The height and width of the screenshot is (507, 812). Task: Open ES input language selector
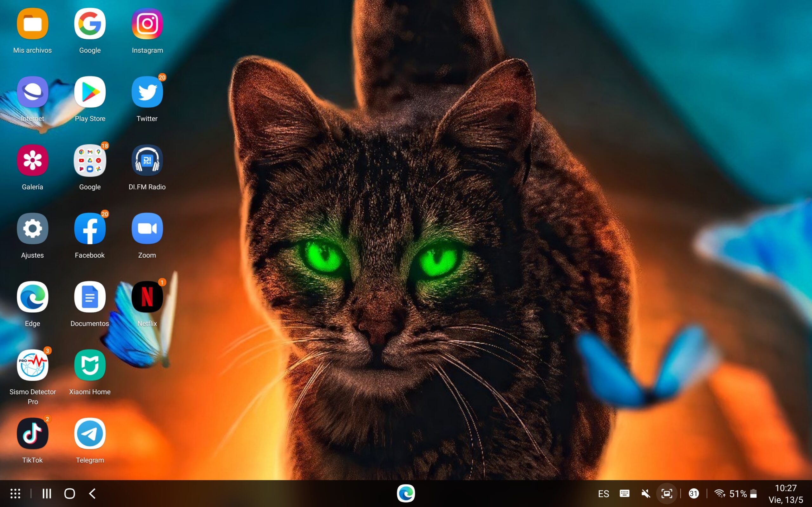(x=603, y=494)
